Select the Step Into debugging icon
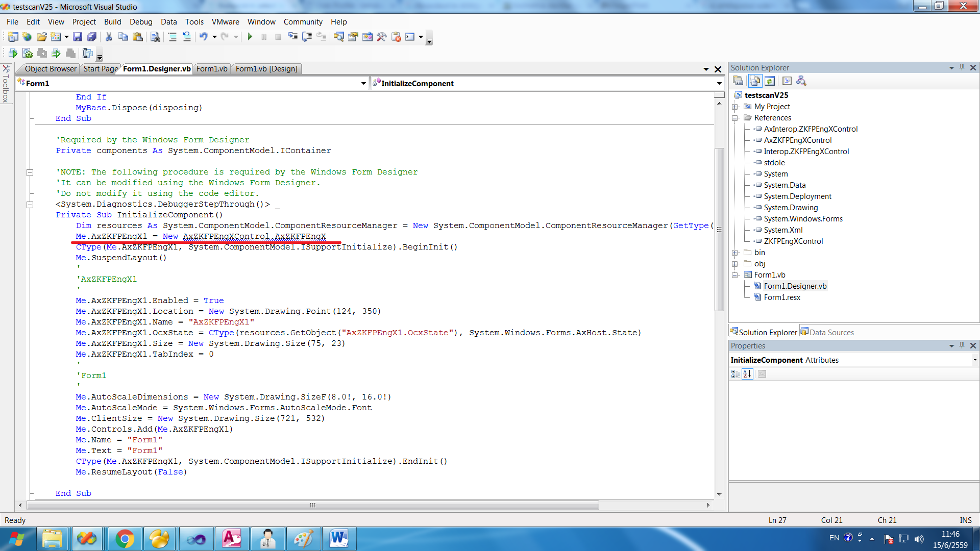980x551 pixels. 293,36
